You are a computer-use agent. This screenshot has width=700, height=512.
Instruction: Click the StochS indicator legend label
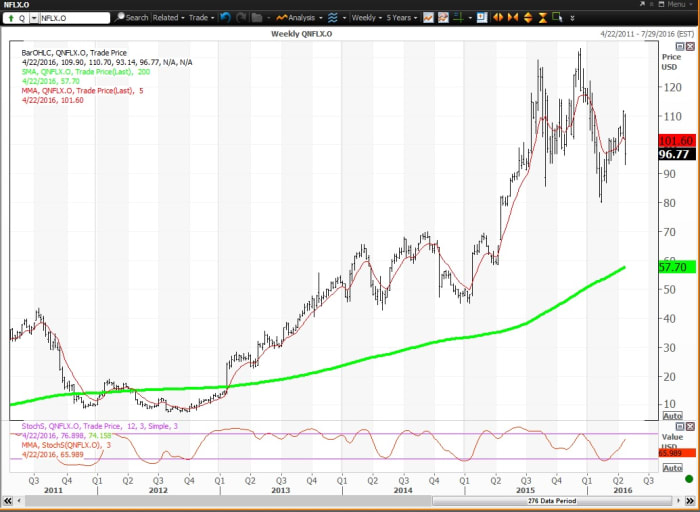click(100, 426)
